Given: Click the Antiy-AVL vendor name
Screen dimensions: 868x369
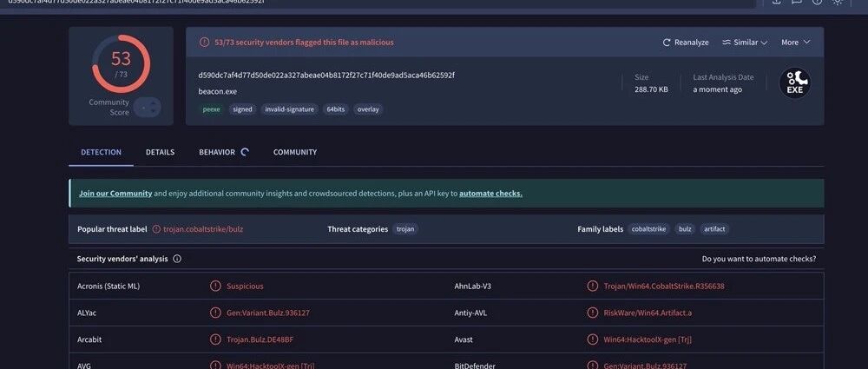Looking at the screenshot, I should [472, 313].
